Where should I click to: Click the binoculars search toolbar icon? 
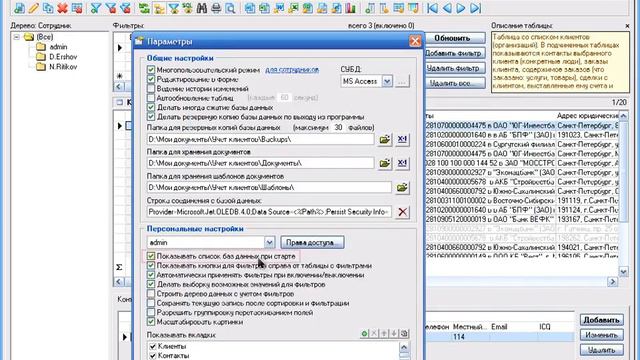(x=202, y=8)
